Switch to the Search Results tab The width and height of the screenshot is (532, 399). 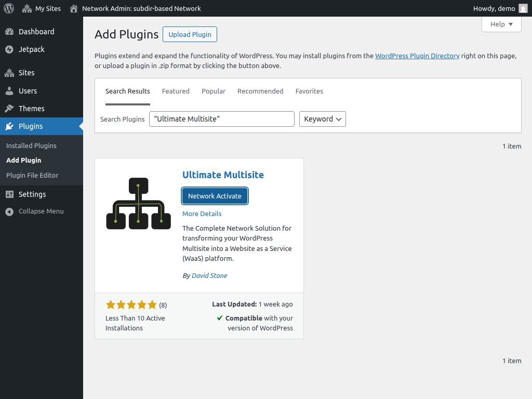click(x=128, y=91)
